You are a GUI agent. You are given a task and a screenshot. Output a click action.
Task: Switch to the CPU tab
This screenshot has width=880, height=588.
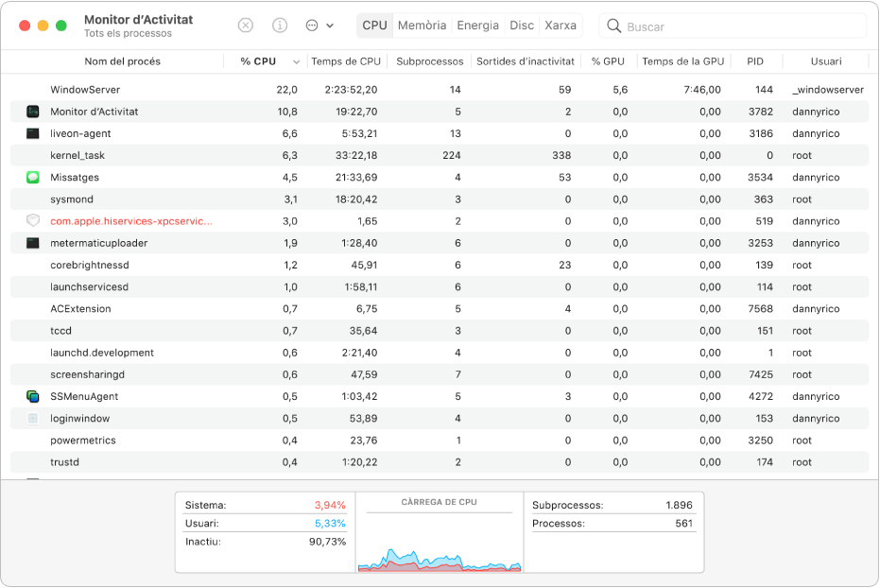pyautogui.click(x=374, y=26)
